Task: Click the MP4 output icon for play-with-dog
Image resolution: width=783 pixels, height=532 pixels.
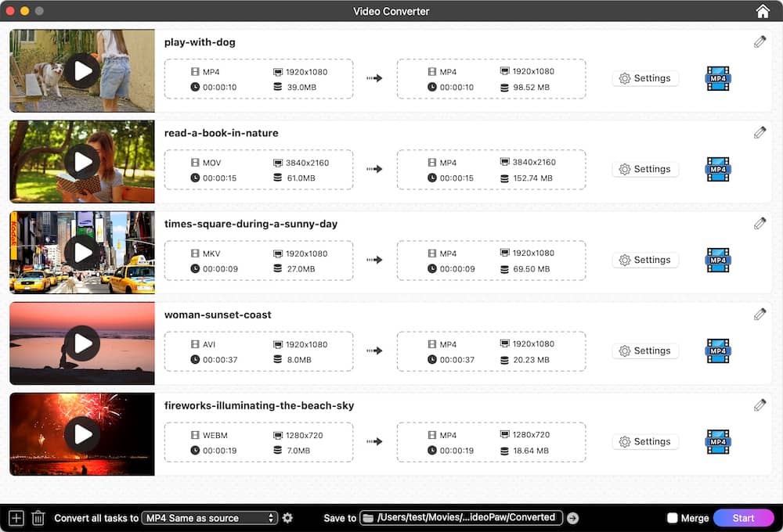Action: [x=717, y=78]
